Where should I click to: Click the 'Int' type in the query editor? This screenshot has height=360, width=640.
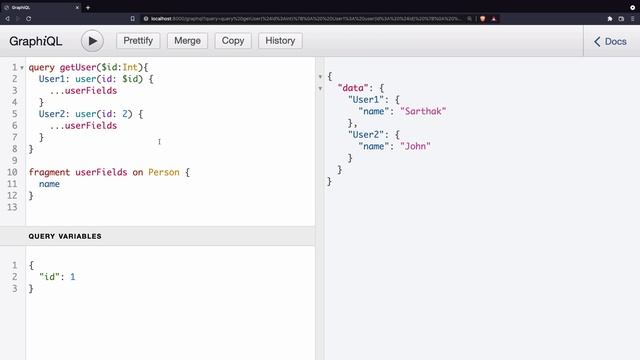tap(130, 67)
